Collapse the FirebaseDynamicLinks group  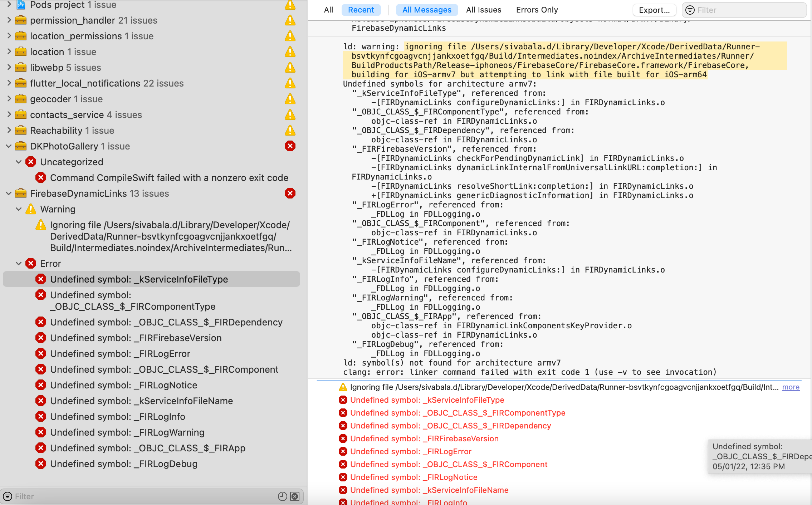(9, 193)
